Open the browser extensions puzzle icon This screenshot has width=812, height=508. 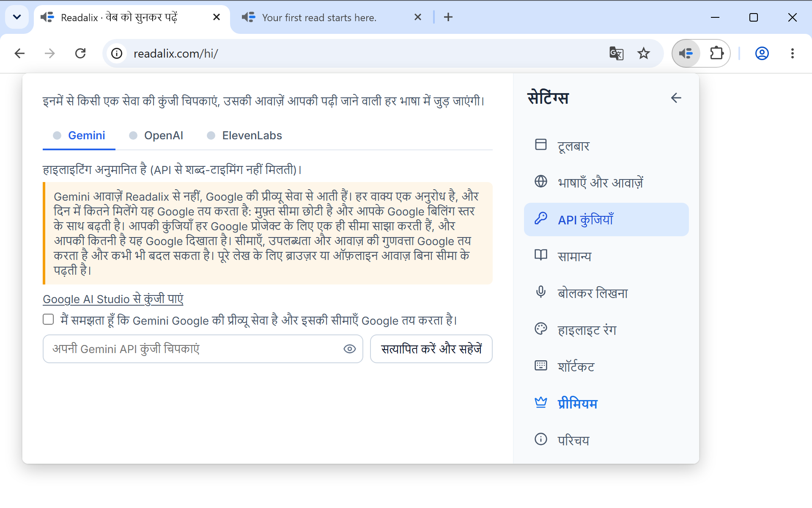point(716,53)
